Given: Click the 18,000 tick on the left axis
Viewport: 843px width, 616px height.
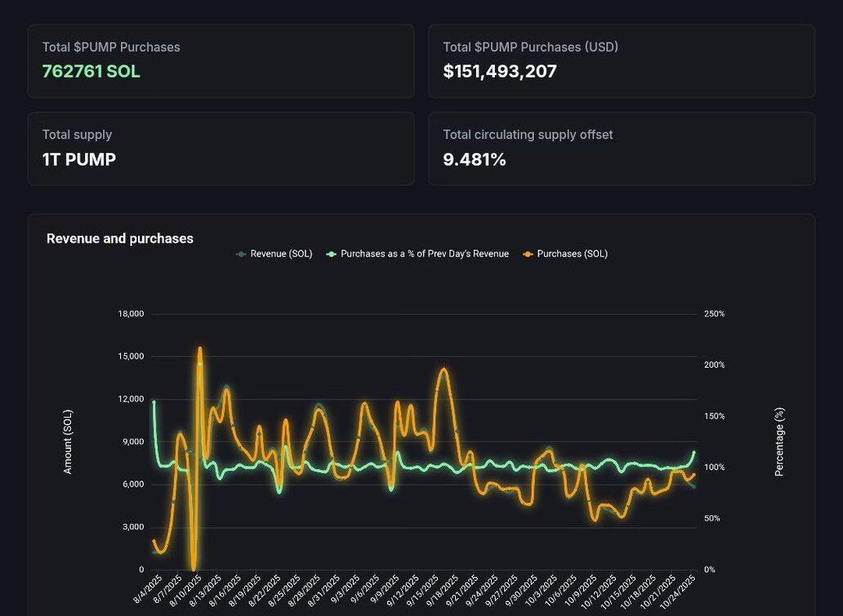Looking at the screenshot, I should coord(131,314).
